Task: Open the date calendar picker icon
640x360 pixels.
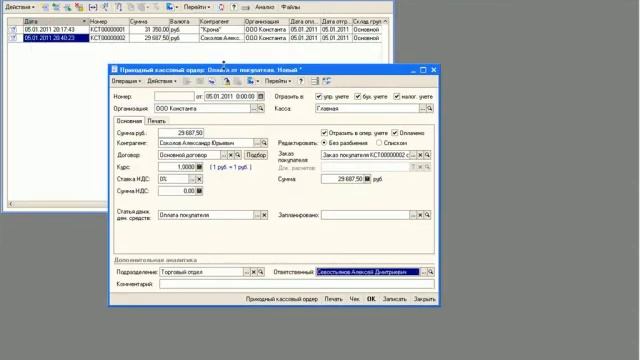Action: [260, 97]
